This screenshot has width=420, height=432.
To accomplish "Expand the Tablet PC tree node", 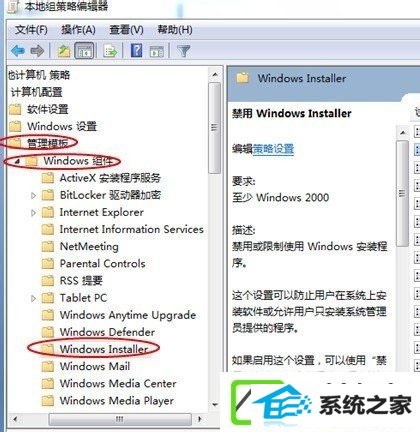I will [x=33, y=298].
